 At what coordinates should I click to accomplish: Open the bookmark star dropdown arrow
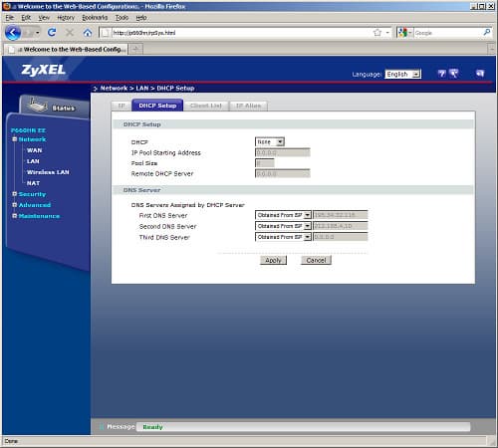click(387, 33)
